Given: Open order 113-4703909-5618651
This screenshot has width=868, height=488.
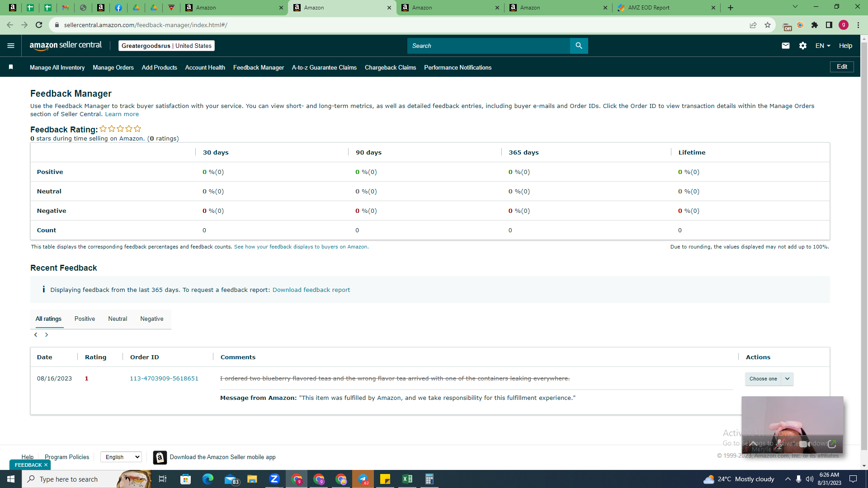Looking at the screenshot, I should point(164,378).
